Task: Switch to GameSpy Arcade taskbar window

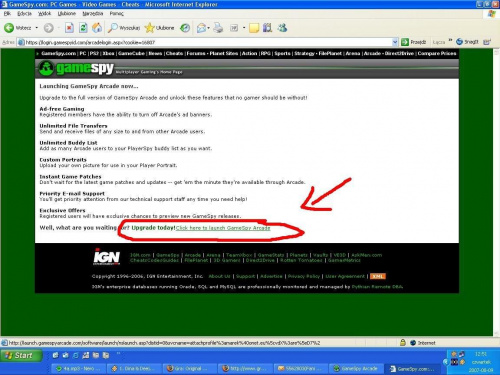Action: [x=356, y=368]
